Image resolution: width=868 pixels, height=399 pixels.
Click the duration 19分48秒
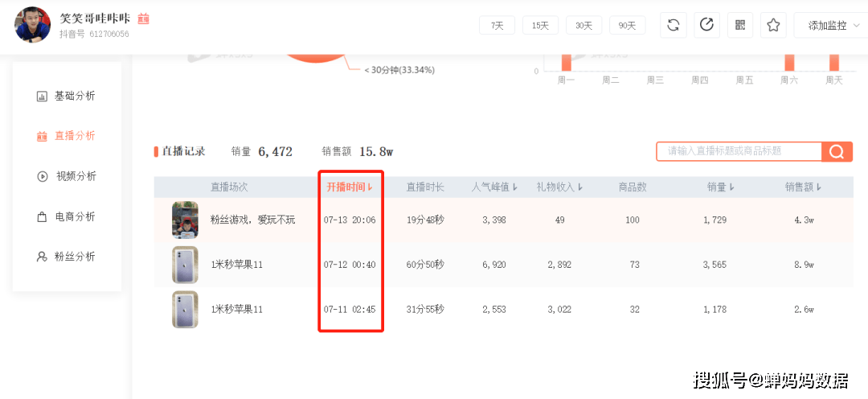(x=425, y=220)
